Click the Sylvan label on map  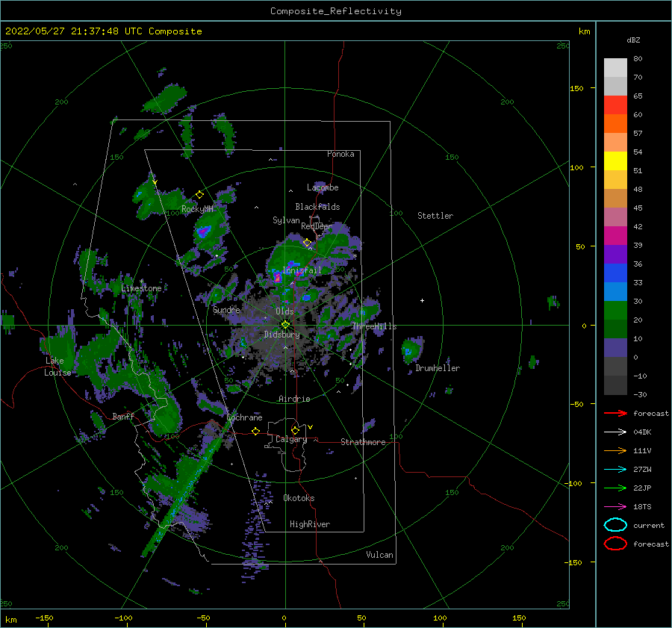point(286,220)
